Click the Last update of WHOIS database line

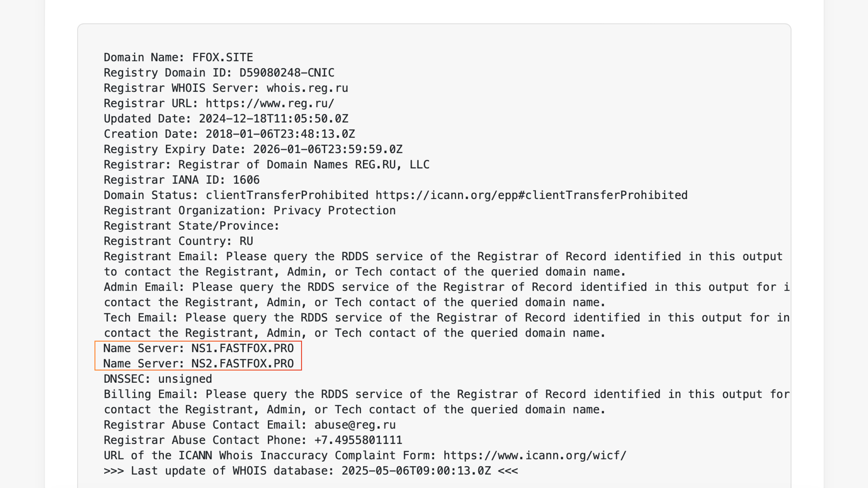point(311,471)
